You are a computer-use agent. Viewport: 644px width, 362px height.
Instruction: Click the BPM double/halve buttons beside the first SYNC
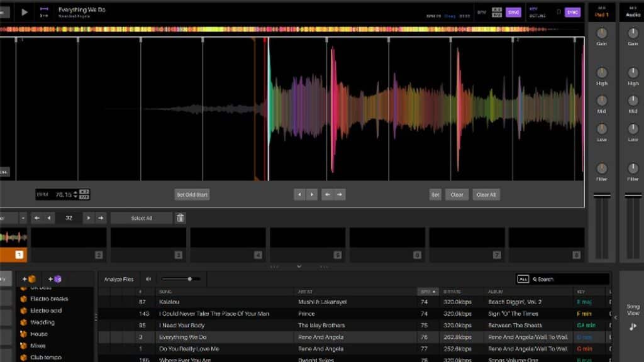coord(497,13)
